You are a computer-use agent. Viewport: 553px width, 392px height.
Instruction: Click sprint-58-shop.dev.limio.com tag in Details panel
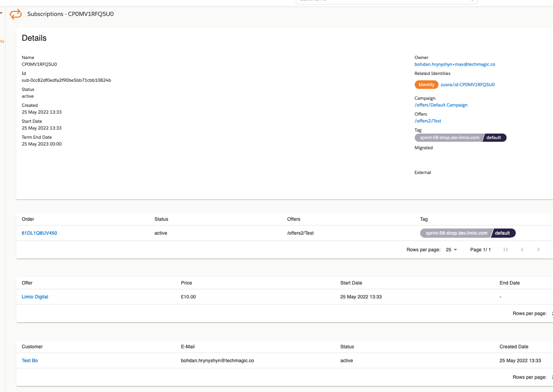[x=449, y=138]
